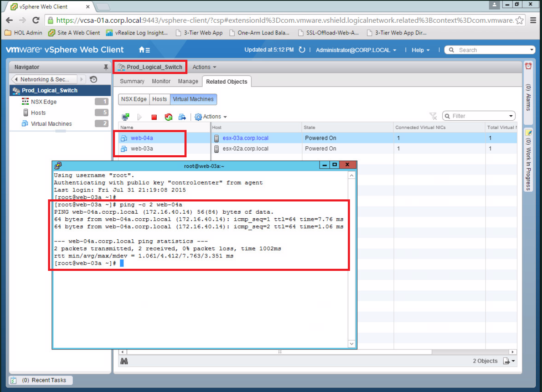This screenshot has height=392, width=542.
Task: Clear the filter using the funnel icon
Action: coord(433,116)
